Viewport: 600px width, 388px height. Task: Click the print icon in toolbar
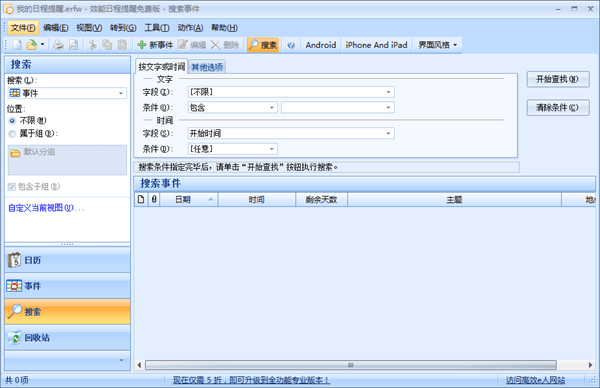[x=58, y=45]
